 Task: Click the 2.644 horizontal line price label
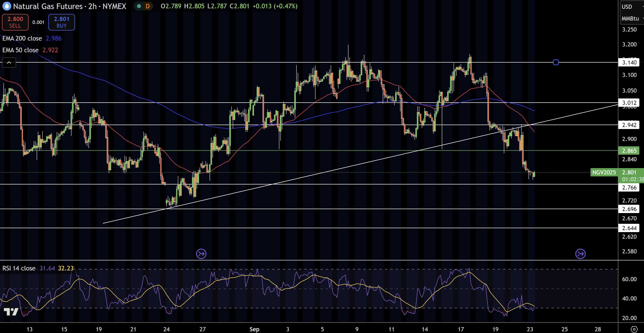629,228
